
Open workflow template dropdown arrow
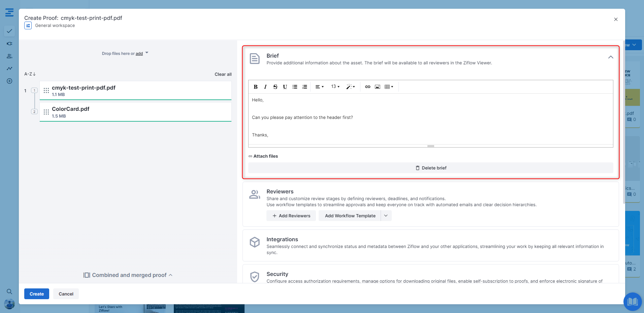click(386, 216)
